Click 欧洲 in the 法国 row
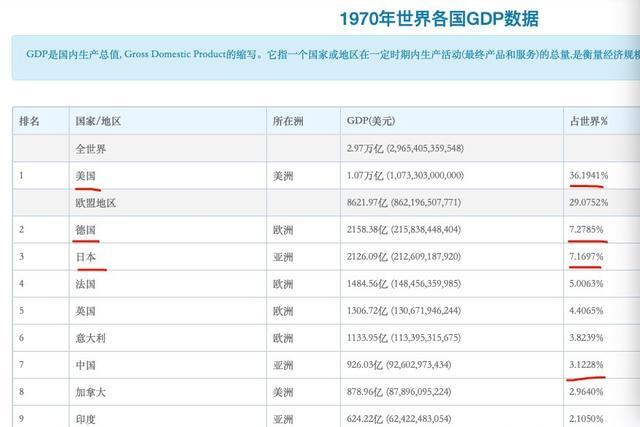This screenshot has width=640, height=427. tap(283, 284)
